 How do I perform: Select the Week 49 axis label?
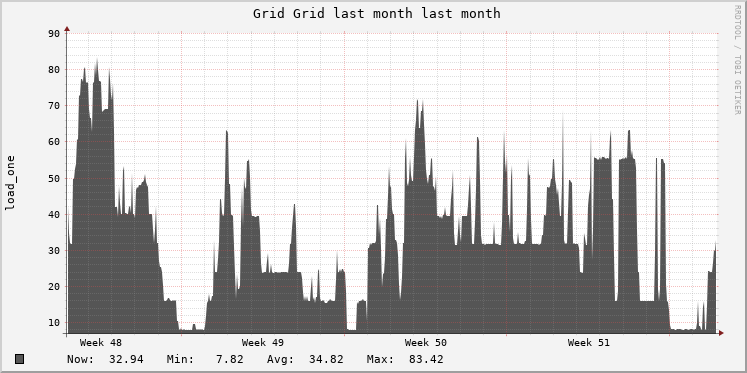pos(262,343)
